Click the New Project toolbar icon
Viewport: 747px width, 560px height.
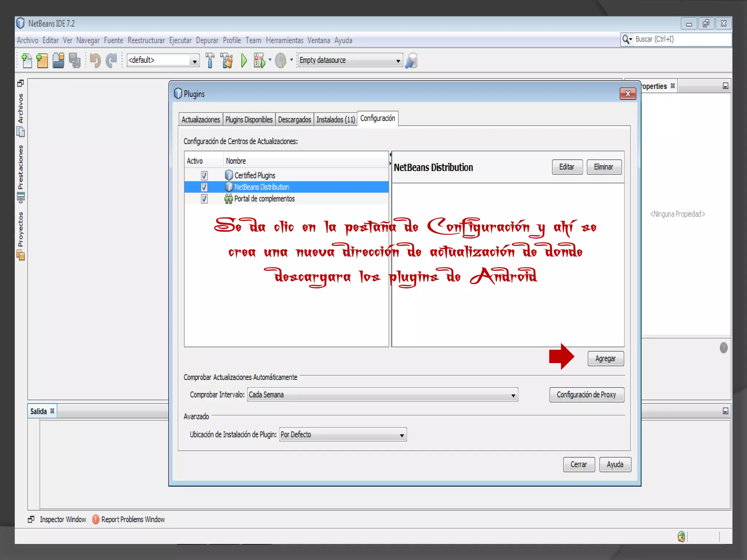coord(42,61)
